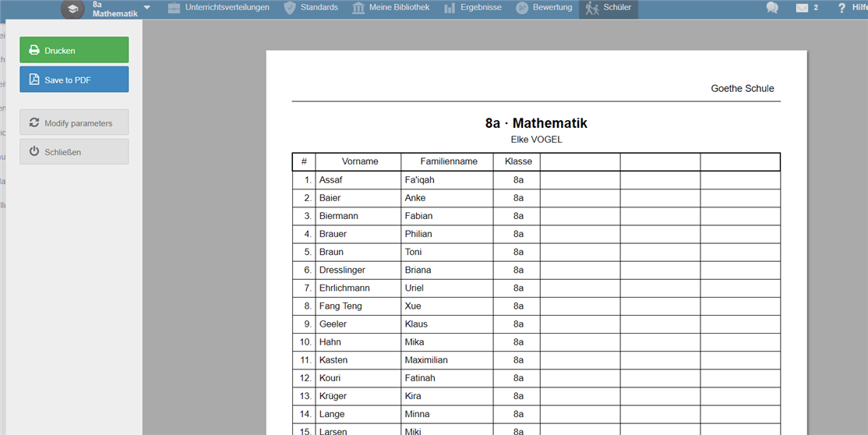Image resolution: width=868 pixels, height=435 pixels.
Task: Open the mail envelope icon
Action: (x=802, y=8)
